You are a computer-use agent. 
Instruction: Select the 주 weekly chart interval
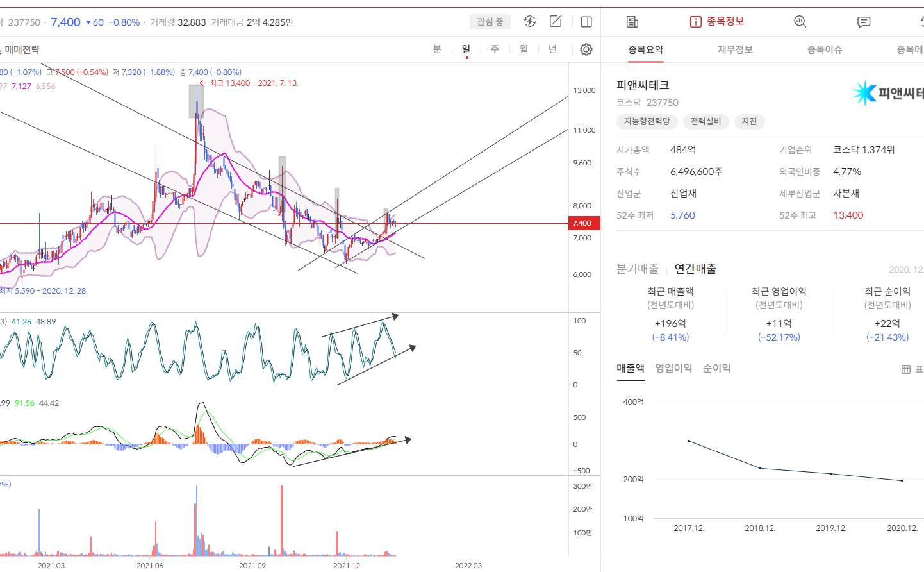pyautogui.click(x=495, y=49)
